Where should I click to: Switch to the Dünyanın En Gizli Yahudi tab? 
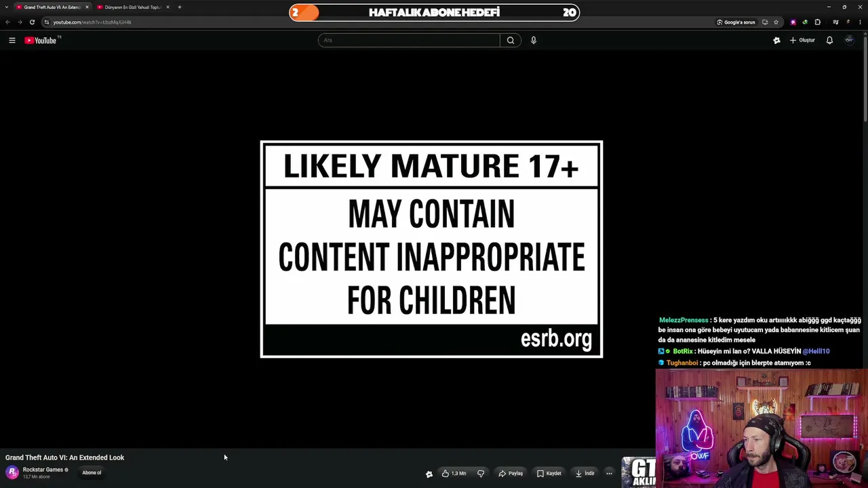click(x=132, y=7)
